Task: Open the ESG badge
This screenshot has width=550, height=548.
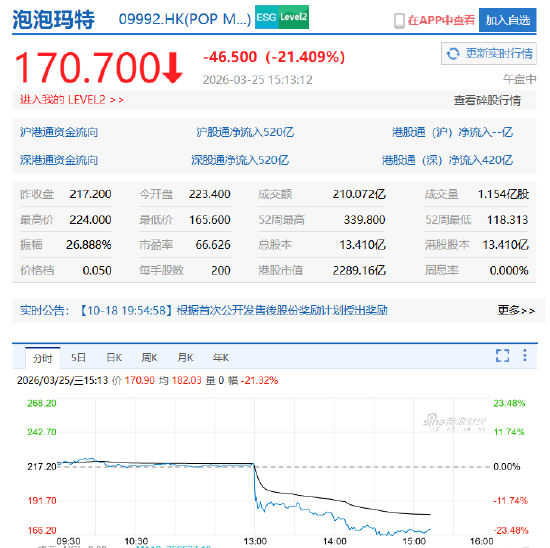Action: coord(267,17)
